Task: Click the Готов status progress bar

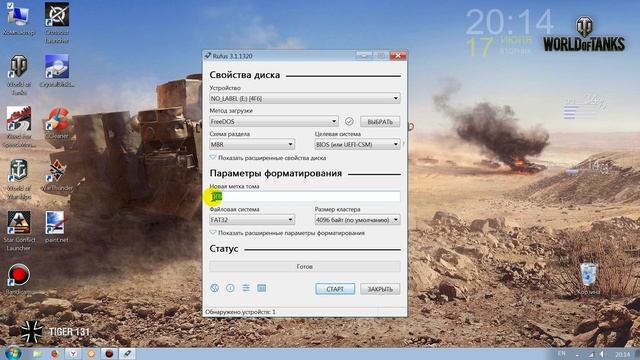Action: (x=304, y=266)
